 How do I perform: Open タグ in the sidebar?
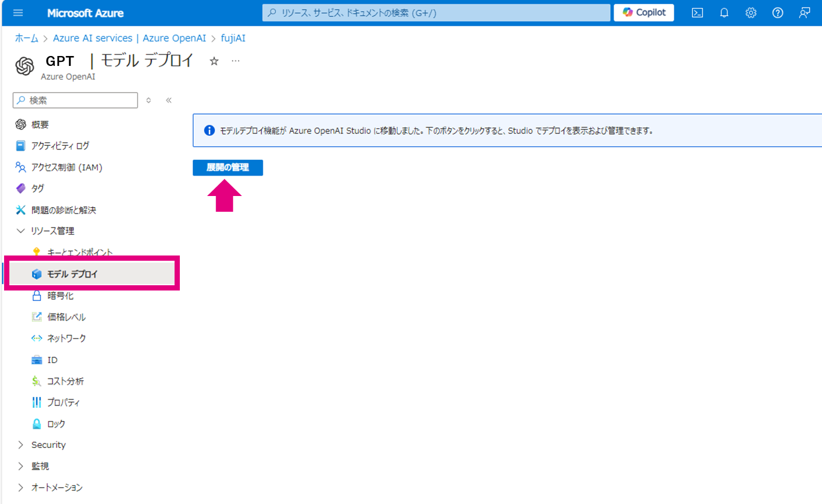pyautogui.click(x=37, y=188)
